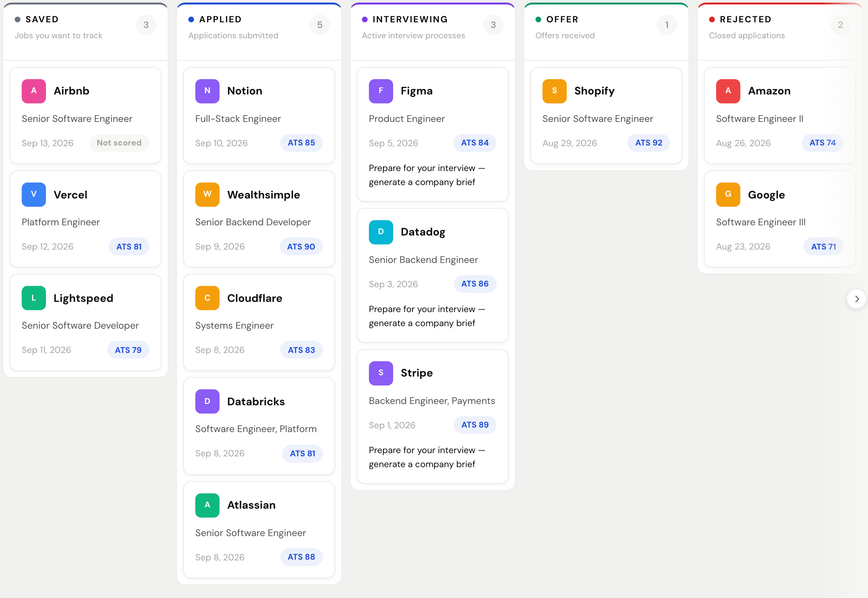868x598 pixels.
Task: Click the Google orange logo icon
Action: pos(728,194)
